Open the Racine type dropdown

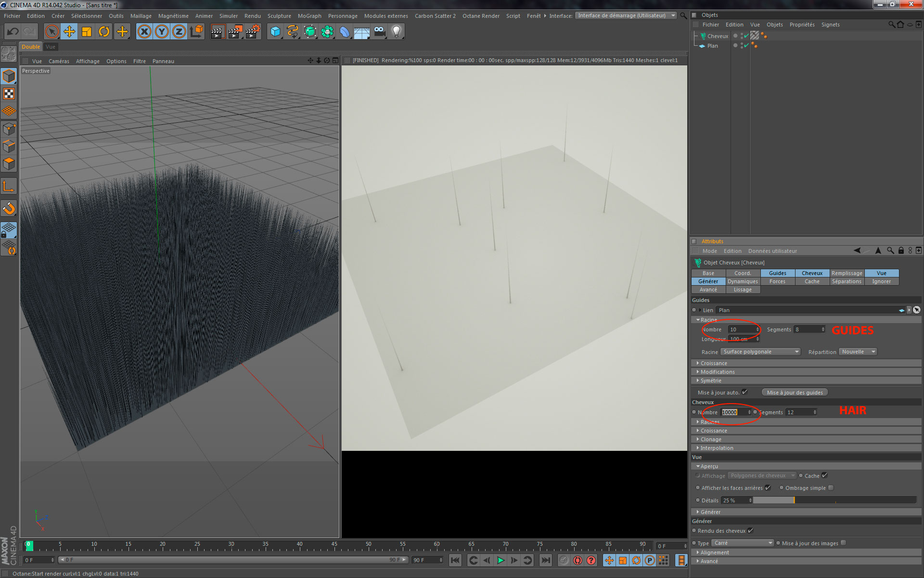tap(760, 352)
